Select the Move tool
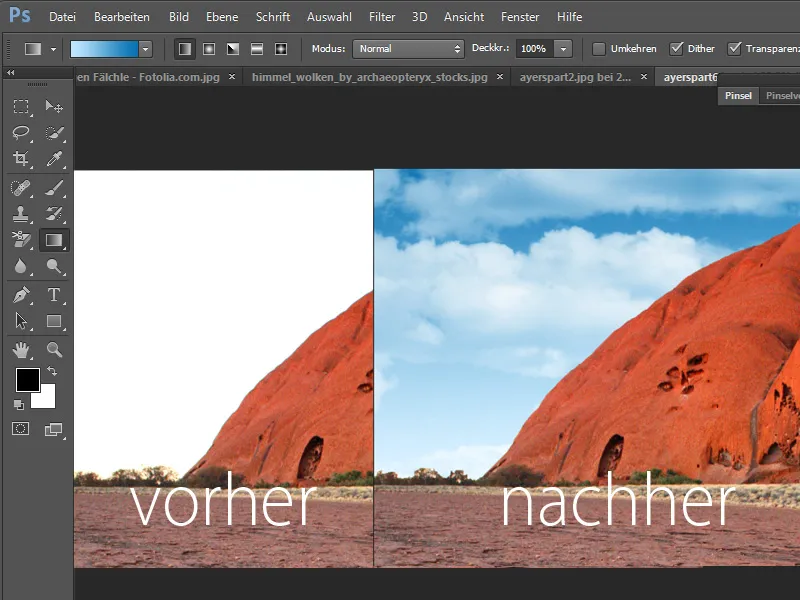This screenshot has width=800, height=600. pyautogui.click(x=54, y=107)
